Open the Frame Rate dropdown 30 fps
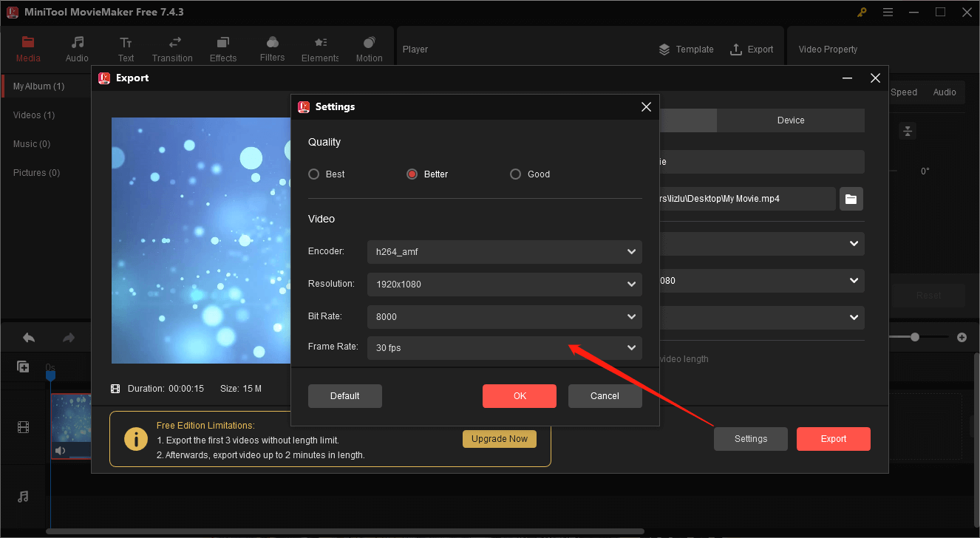 [505, 348]
